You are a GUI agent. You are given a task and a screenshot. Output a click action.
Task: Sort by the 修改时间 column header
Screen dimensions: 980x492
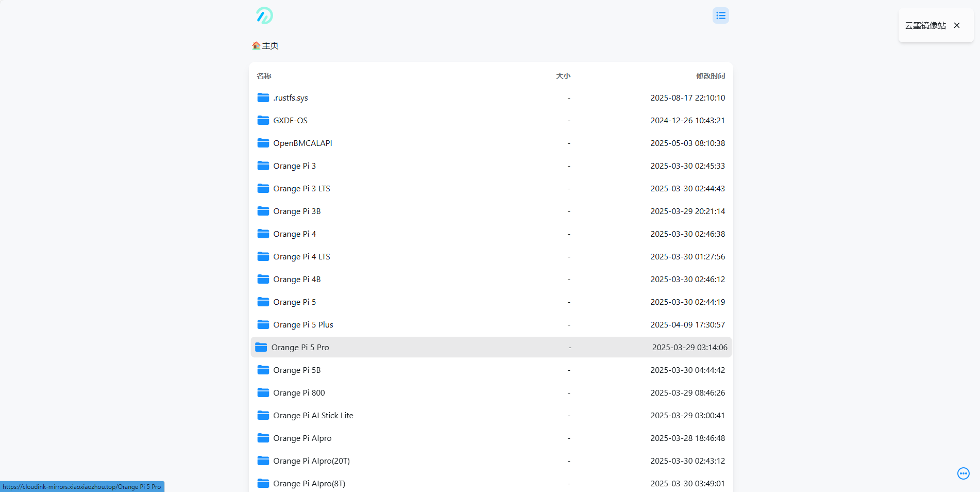(x=711, y=76)
